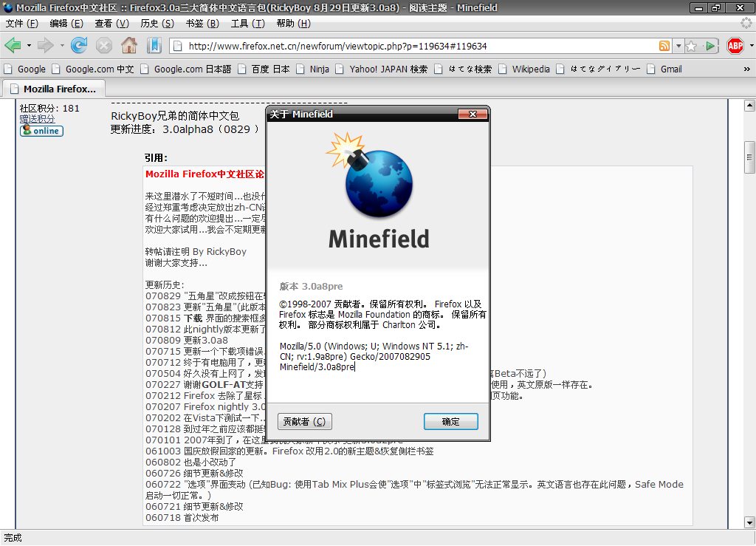Click the 赠送积分 link

[37, 119]
